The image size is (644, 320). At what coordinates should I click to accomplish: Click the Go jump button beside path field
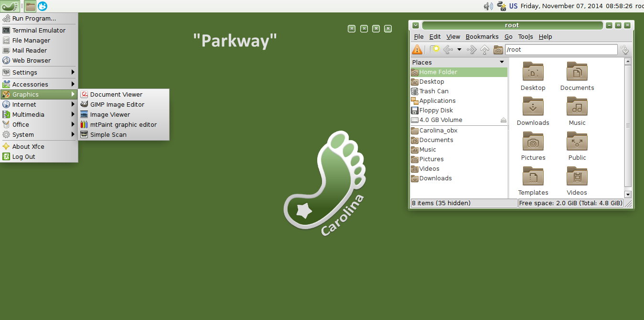[624, 49]
